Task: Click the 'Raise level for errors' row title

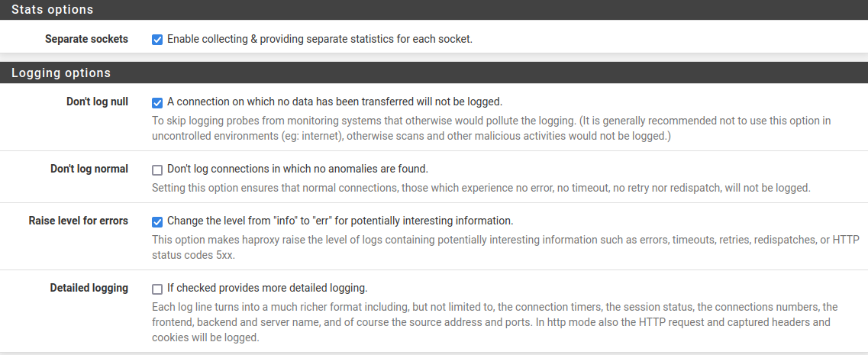Action: pyautogui.click(x=79, y=221)
